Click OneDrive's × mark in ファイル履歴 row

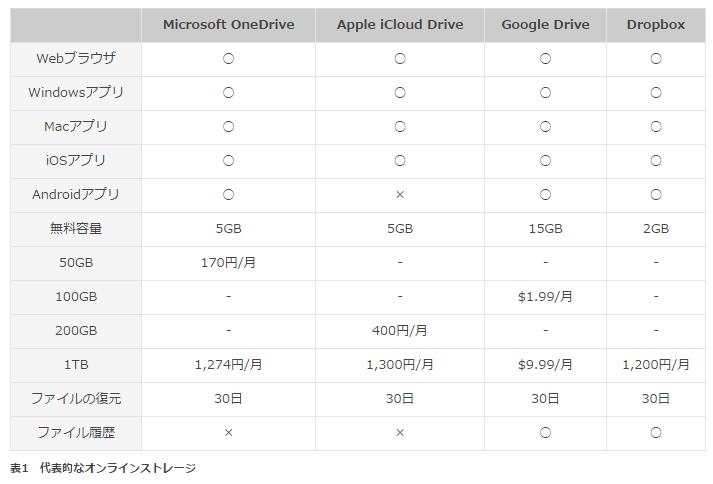[x=228, y=433]
